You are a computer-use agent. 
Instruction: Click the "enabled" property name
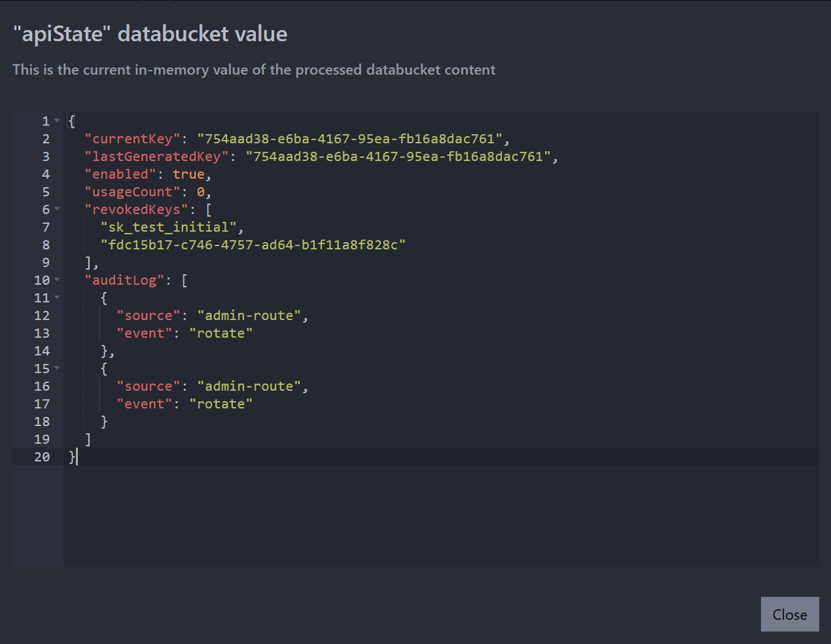coord(120,174)
